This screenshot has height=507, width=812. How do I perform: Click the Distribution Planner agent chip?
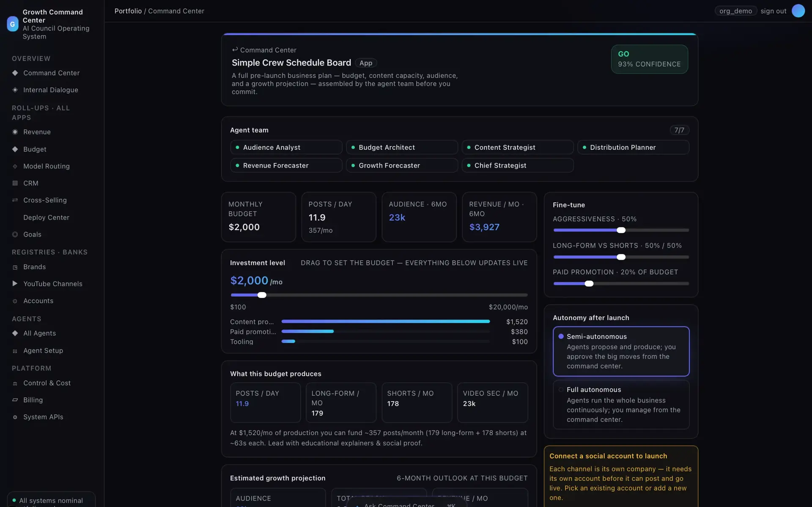pos(633,147)
